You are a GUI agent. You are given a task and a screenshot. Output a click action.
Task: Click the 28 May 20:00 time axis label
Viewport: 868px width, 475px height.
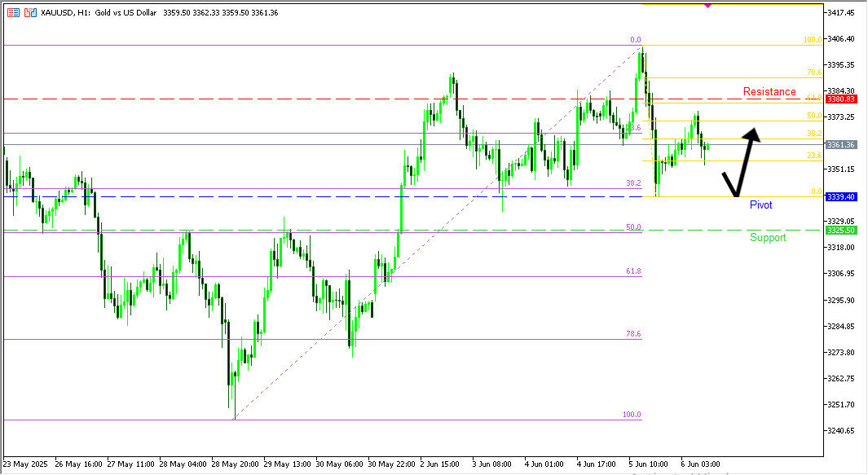236,464
